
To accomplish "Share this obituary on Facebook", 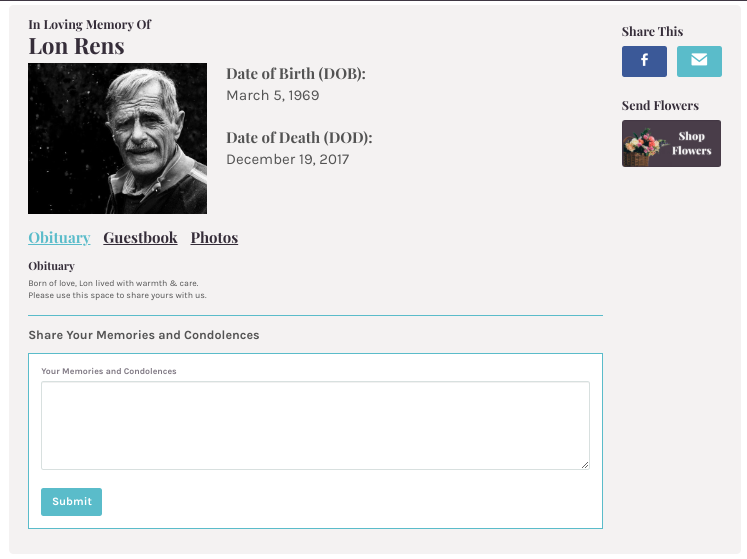I will [644, 61].
